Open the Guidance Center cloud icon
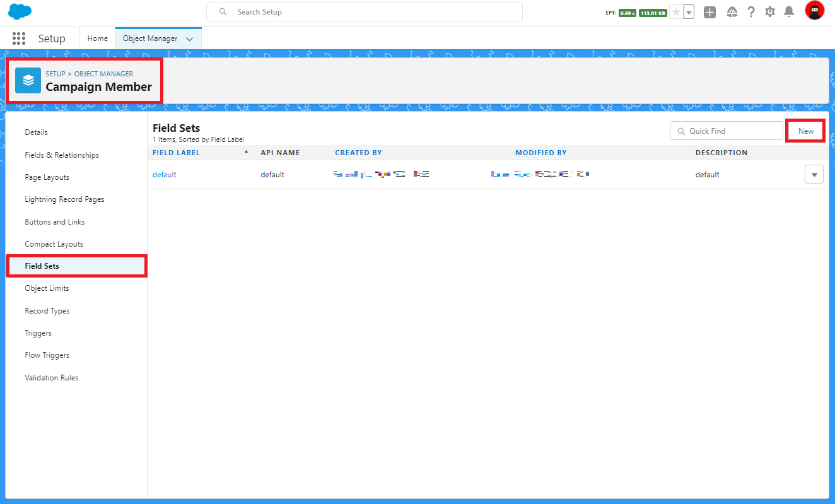835x504 pixels. coord(732,11)
